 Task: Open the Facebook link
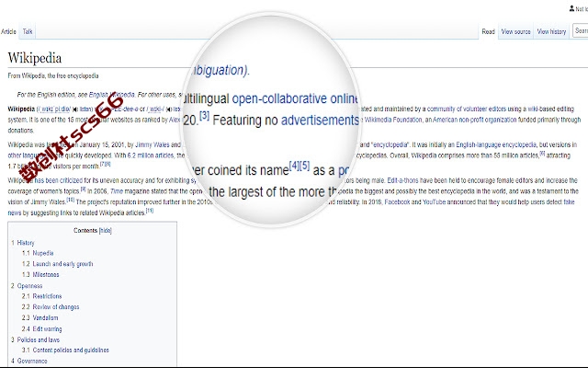point(397,202)
